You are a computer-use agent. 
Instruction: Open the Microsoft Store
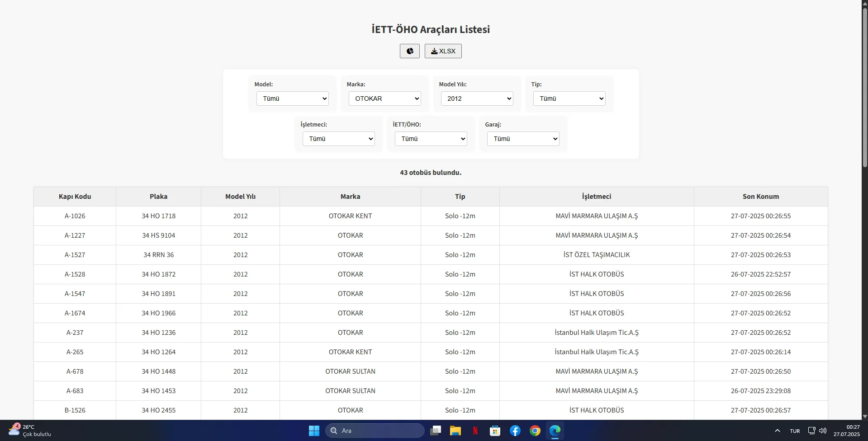(x=495, y=431)
